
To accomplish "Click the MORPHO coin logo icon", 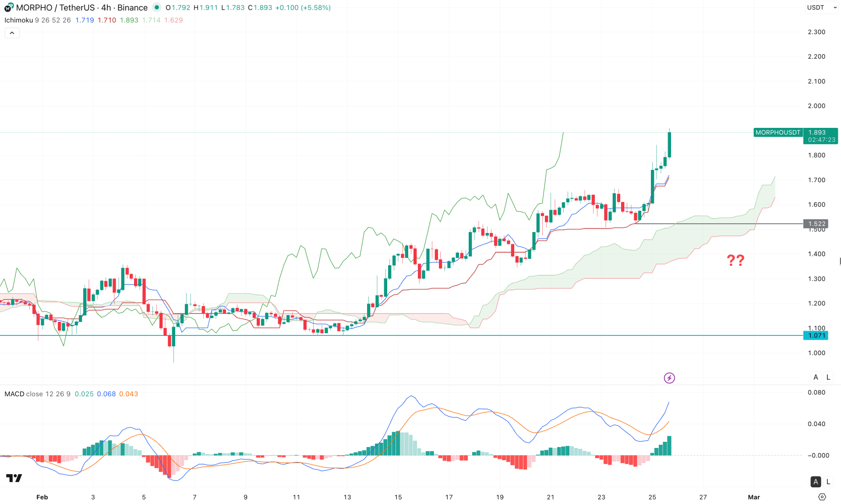I will pyautogui.click(x=8, y=7).
